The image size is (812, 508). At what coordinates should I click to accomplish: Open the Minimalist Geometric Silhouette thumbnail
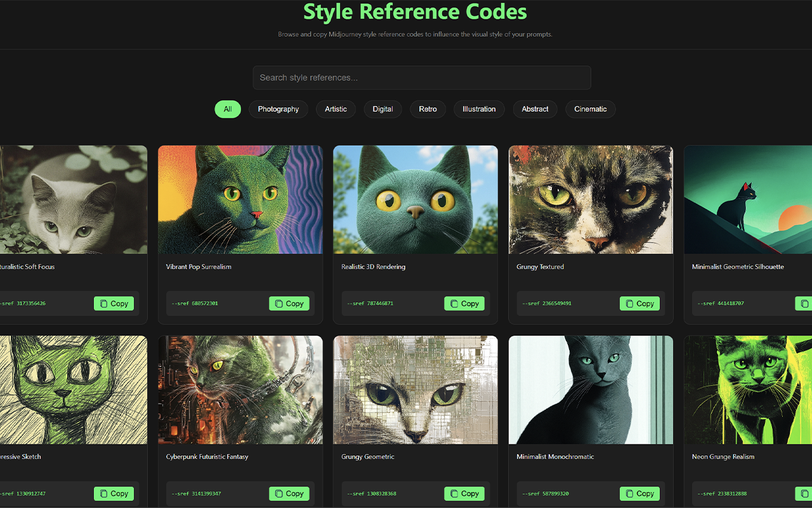pyautogui.click(x=748, y=199)
